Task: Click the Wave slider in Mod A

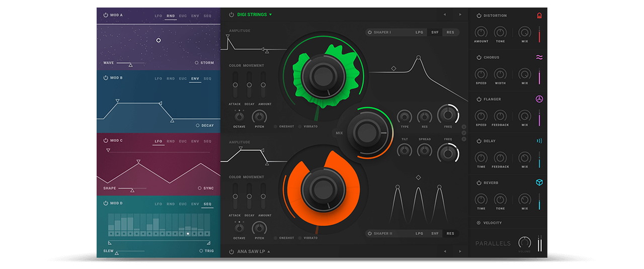Action: pyautogui.click(x=130, y=63)
